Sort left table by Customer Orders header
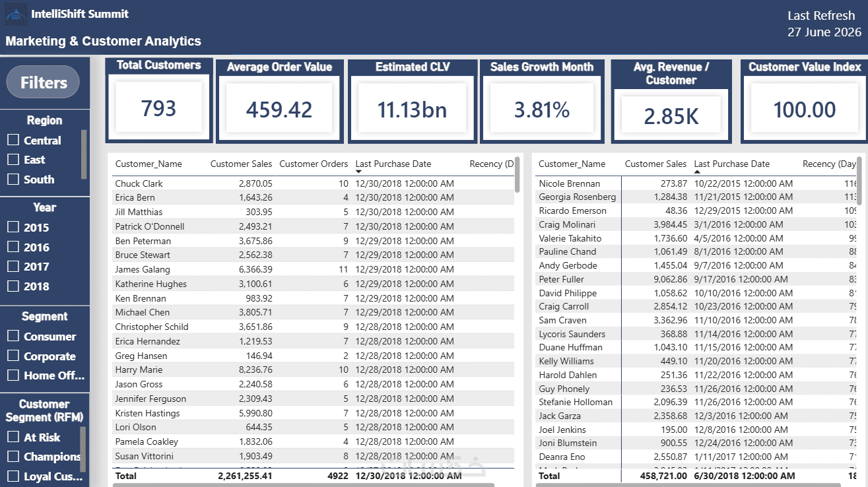This screenshot has height=487, width=868. 314,164
